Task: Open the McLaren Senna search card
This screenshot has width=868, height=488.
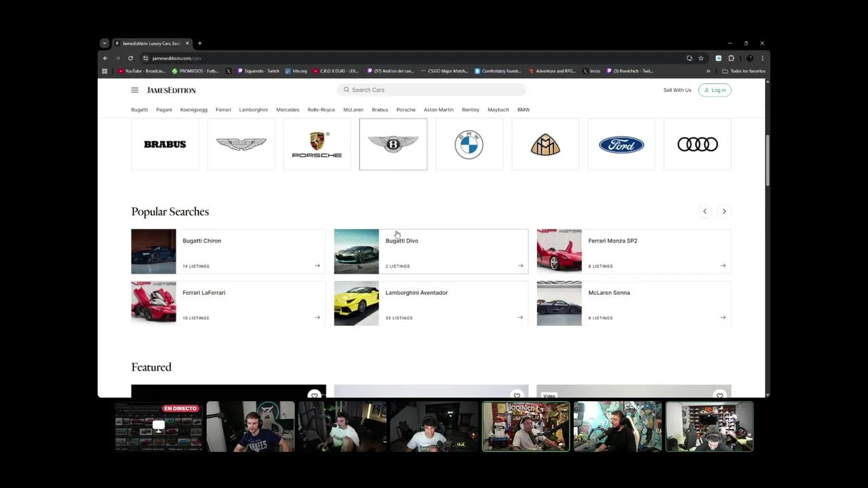Action: (634, 304)
